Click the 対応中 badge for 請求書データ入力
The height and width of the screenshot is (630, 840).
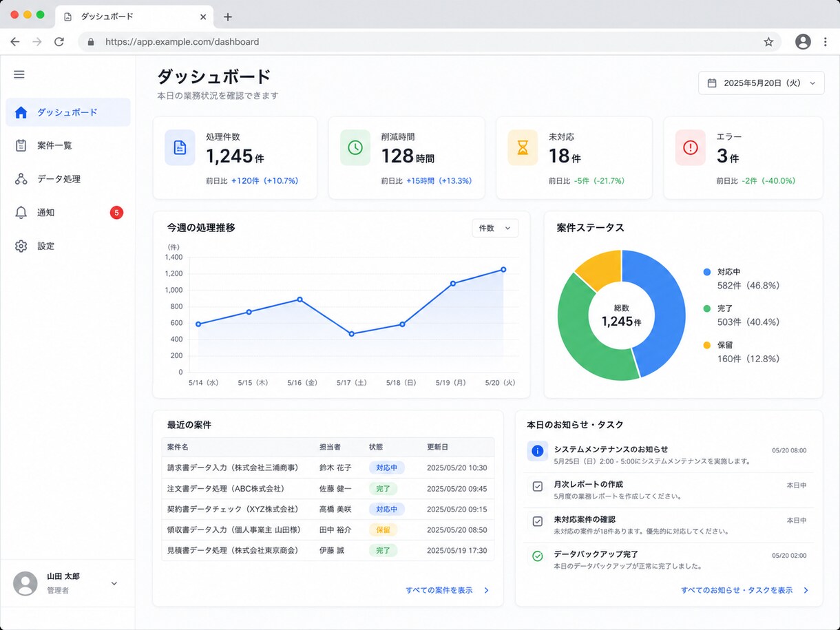pyautogui.click(x=386, y=468)
